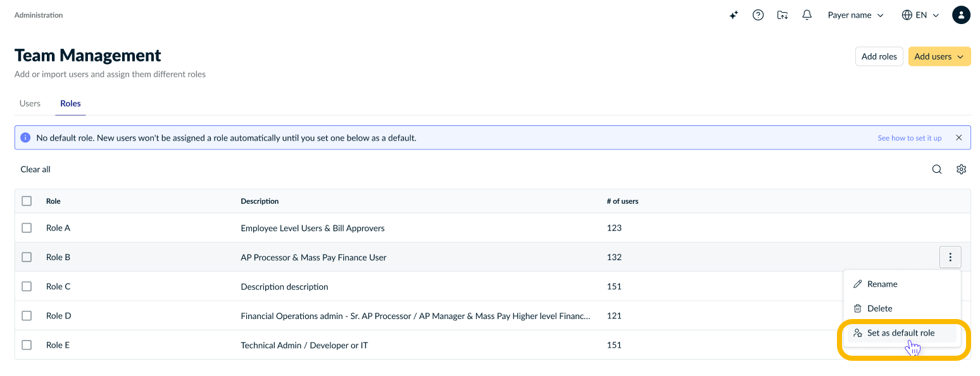
Task: Toggle the select-all checkbox in table header
Action: tap(27, 201)
